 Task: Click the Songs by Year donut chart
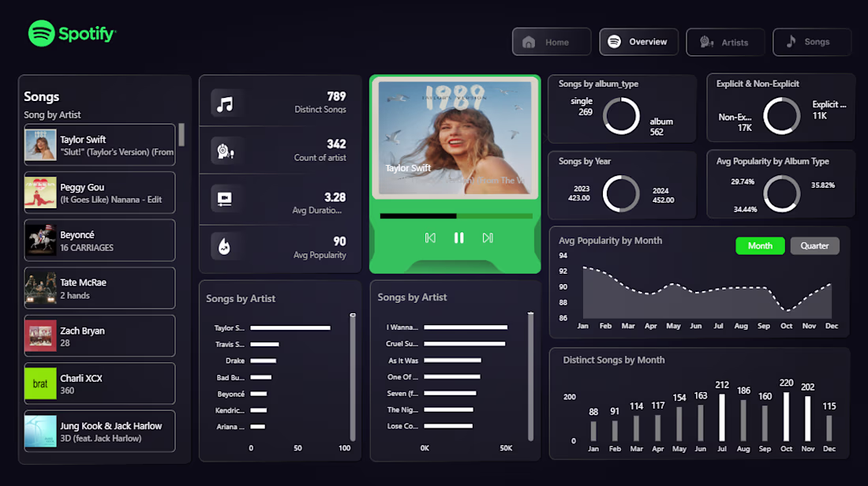click(x=621, y=194)
